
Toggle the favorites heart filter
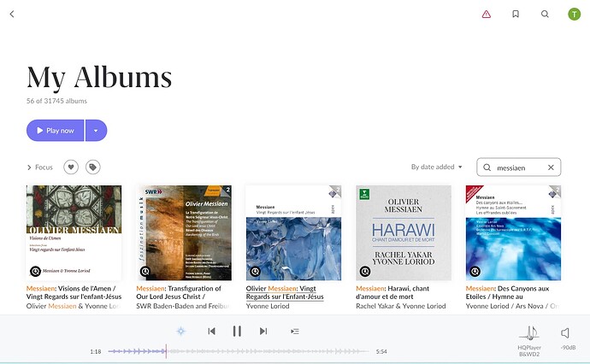[x=71, y=167]
